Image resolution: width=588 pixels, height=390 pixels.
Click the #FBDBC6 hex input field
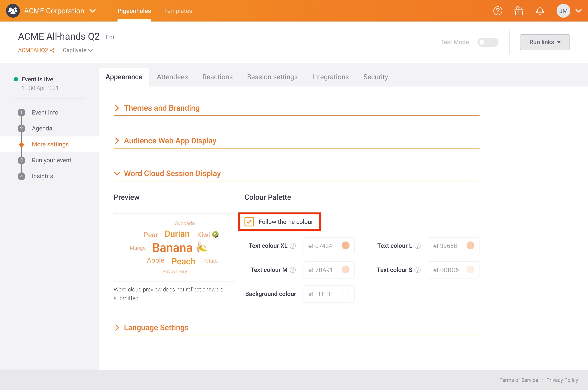pyautogui.click(x=453, y=270)
